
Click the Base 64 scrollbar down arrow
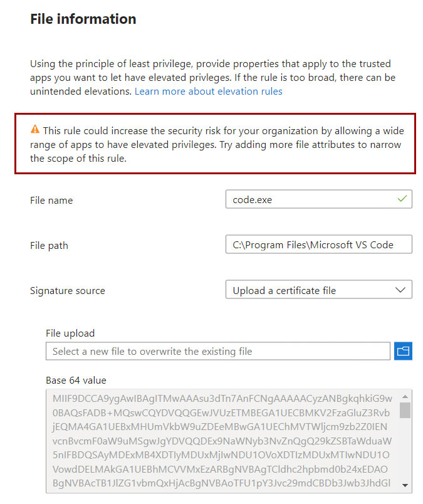click(x=405, y=485)
